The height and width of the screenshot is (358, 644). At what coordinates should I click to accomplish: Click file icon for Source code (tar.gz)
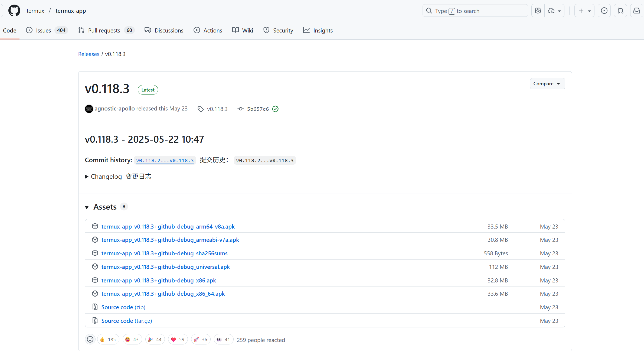[95, 320]
